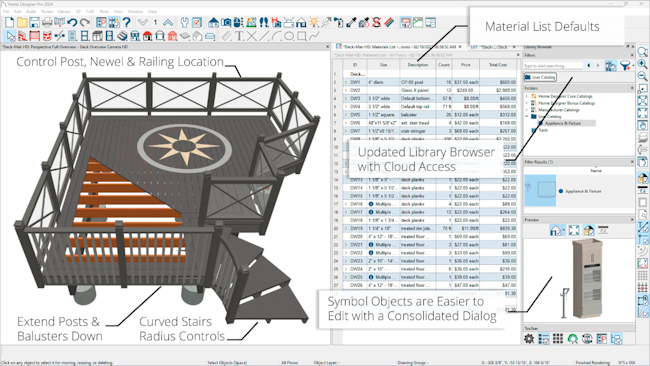Click the User Catalog button

click(x=540, y=77)
